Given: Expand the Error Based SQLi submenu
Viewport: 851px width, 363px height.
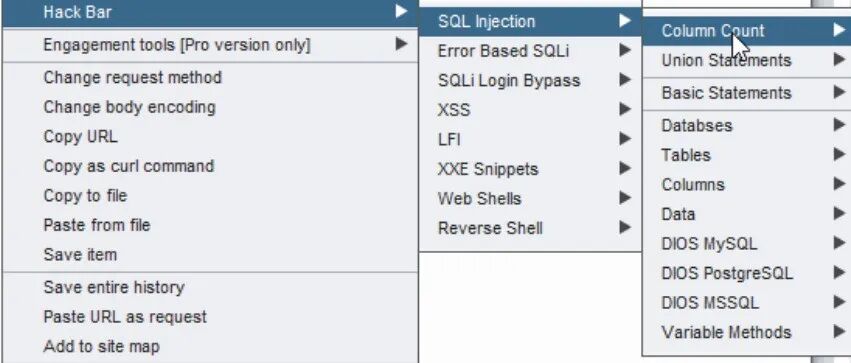Looking at the screenshot, I should click(x=531, y=51).
